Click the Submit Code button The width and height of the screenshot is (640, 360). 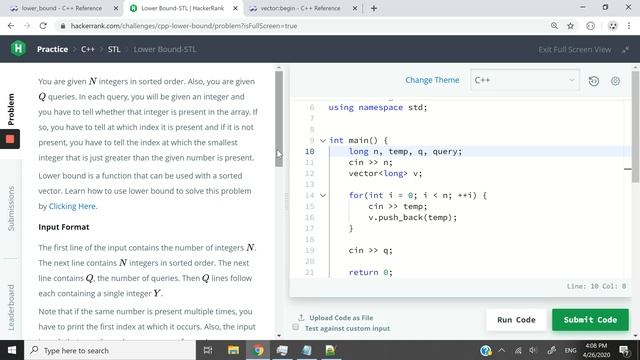[590, 320]
